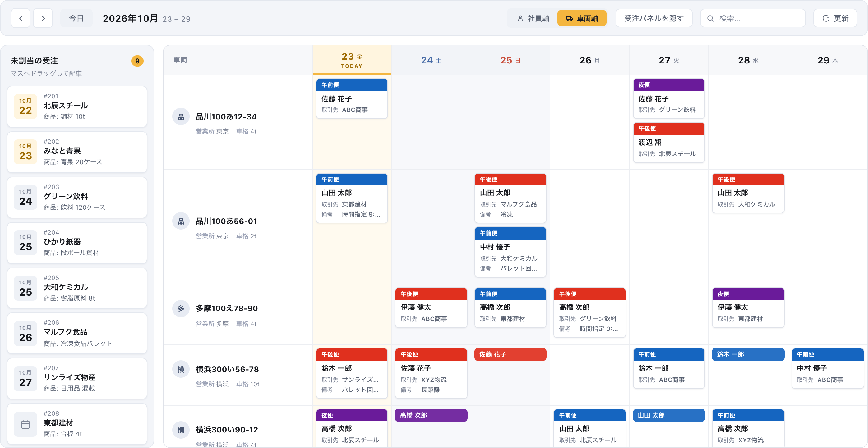Screen dimensions: 868x448
Task: Click collapsed blue 山田 太郎 chip
Action: click(669, 415)
